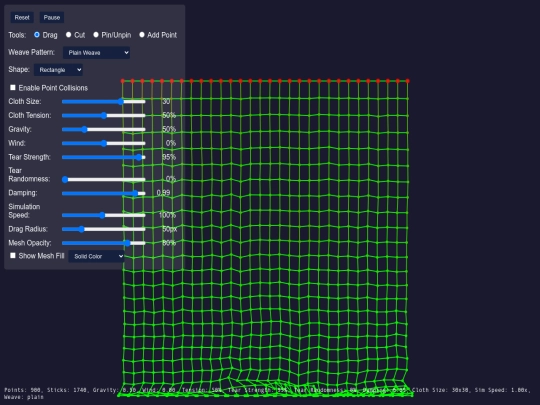Image resolution: width=540 pixels, height=405 pixels.
Task: Click the Cloth Size value 30
Action: 166,101
